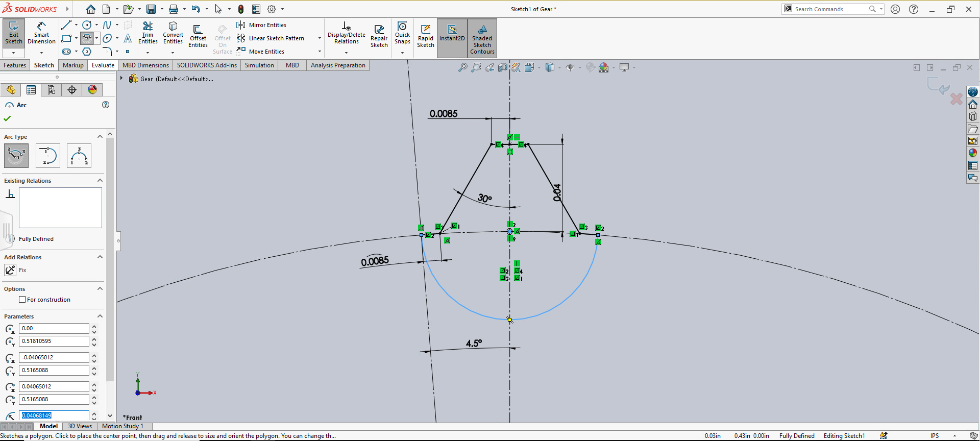Open the Repair Sketch tool

click(379, 36)
